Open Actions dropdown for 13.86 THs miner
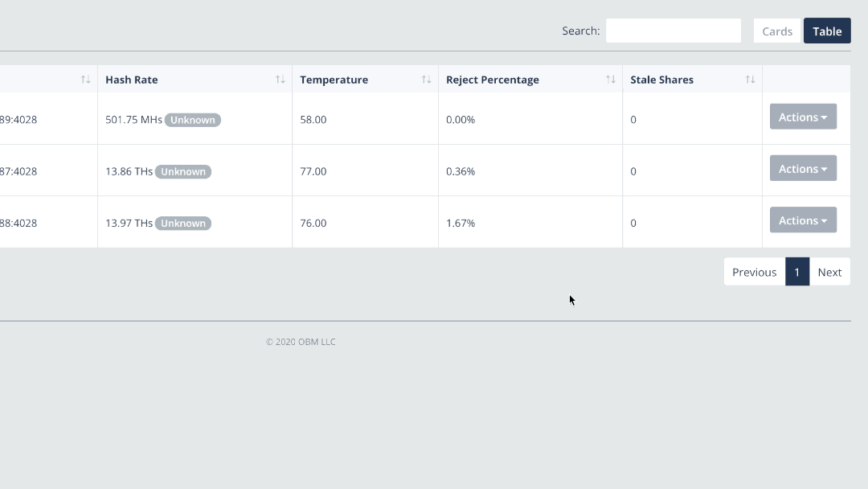 pyautogui.click(x=803, y=168)
